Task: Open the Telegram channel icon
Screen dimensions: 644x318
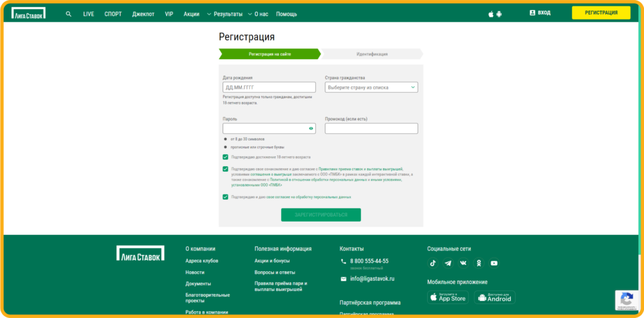Action: pos(448,263)
